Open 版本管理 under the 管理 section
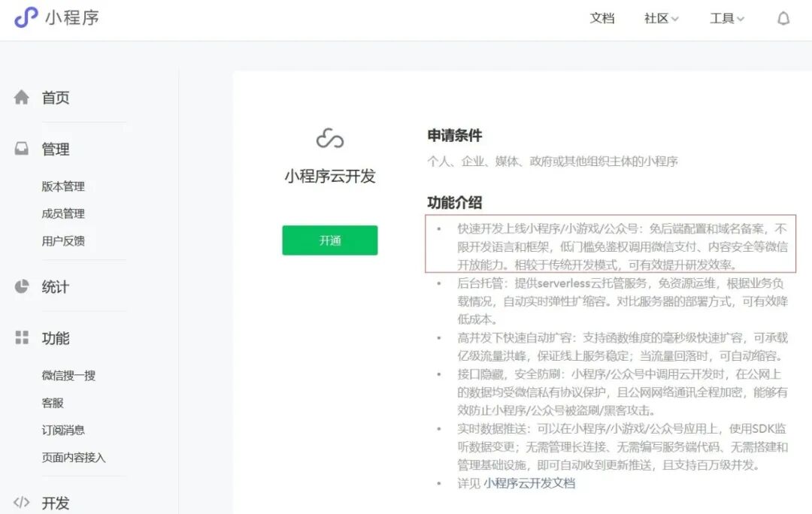The width and height of the screenshot is (812, 514). 62,186
